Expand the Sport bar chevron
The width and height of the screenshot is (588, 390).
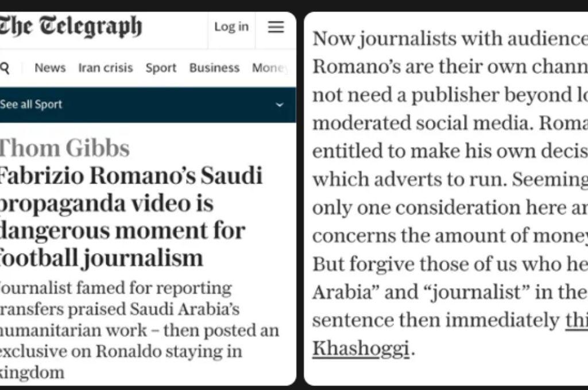(x=280, y=105)
